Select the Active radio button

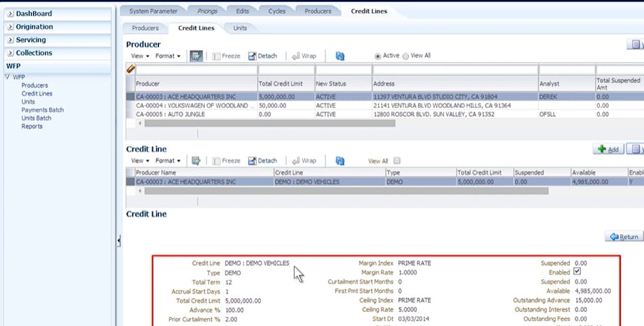378,56
